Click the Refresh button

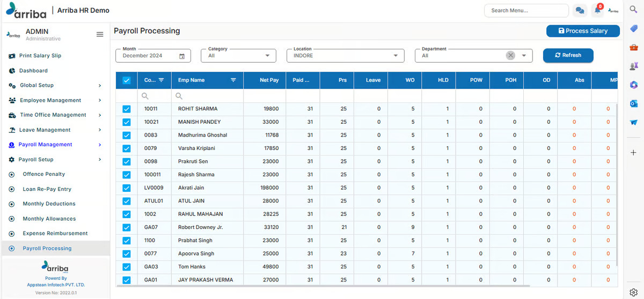tap(568, 55)
